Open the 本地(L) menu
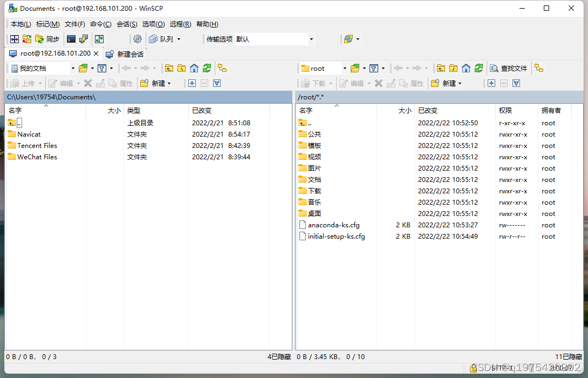This screenshot has width=588, height=378. [x=21, y=24]
